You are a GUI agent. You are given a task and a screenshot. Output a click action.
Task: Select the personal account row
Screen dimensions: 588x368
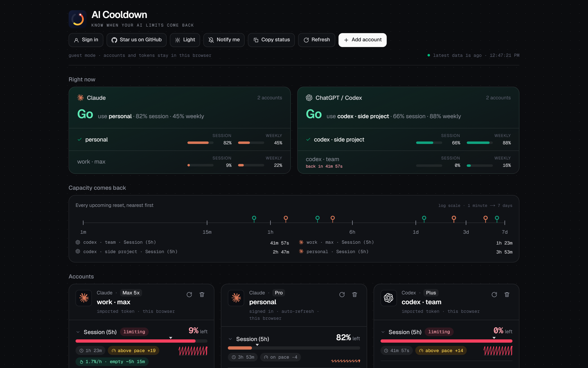[179, 139]
